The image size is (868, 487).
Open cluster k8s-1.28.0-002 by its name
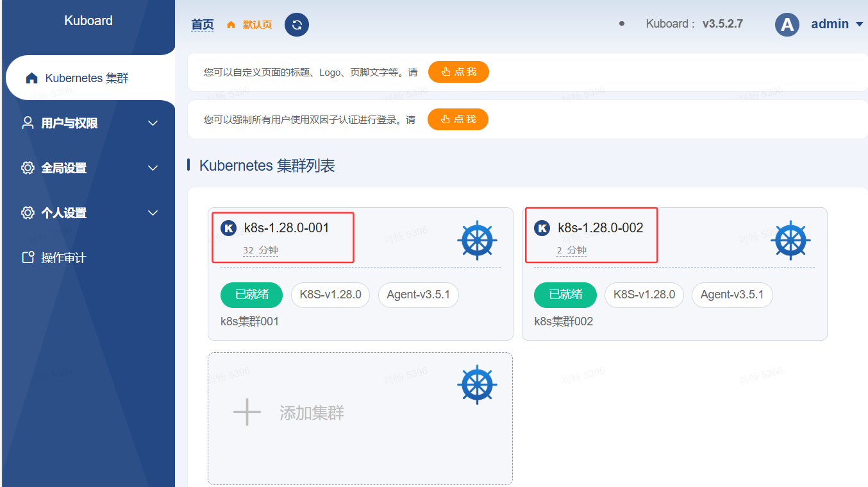[x=601, y=228]
